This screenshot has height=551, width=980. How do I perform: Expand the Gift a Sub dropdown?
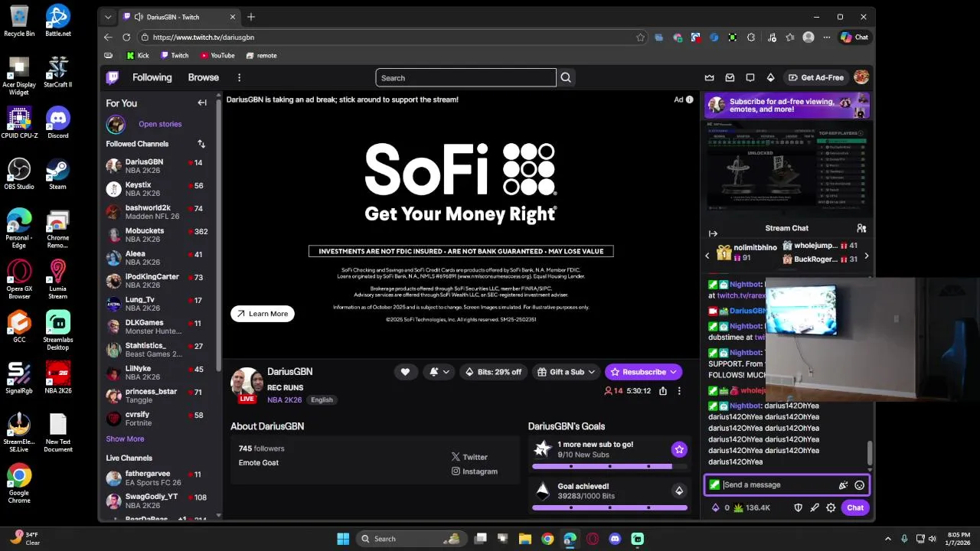(567, 372)
